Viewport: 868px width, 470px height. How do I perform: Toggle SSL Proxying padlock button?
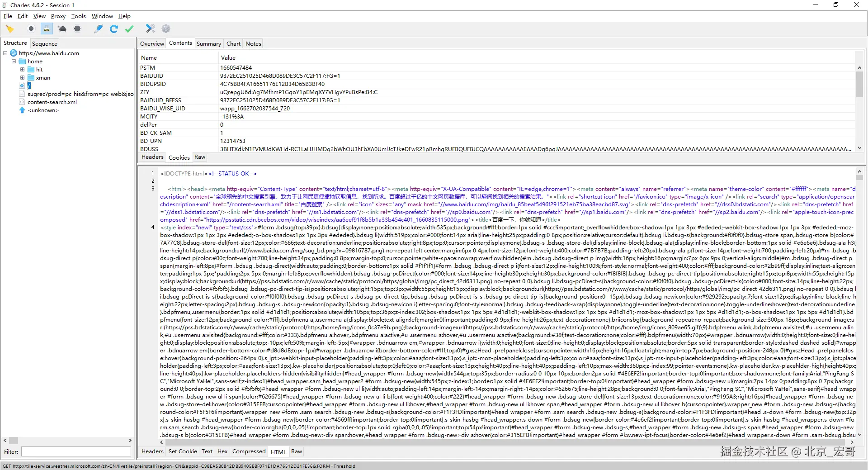click(x=47, y=29)
